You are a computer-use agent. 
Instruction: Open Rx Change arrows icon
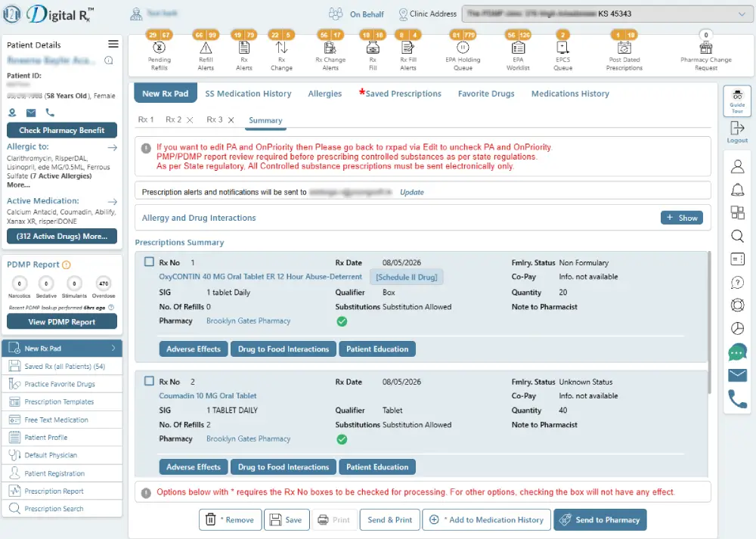[281, 47]
